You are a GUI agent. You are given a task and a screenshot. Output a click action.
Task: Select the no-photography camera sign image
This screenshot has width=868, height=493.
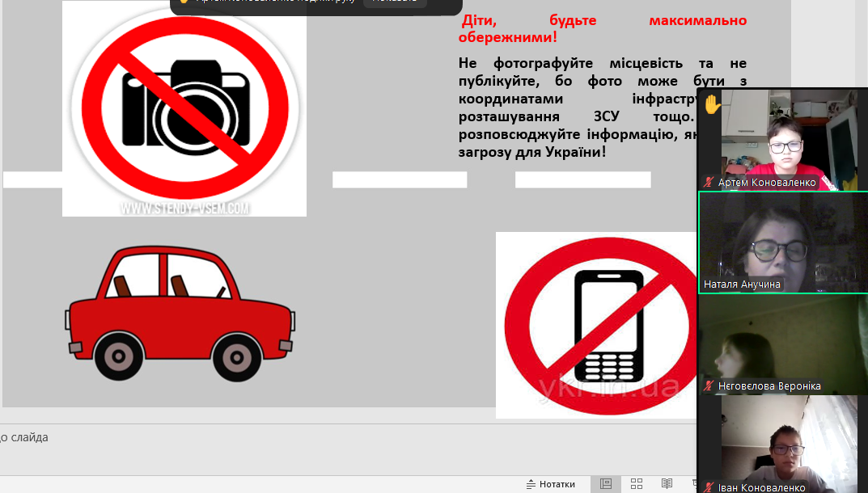click(184, 108)
